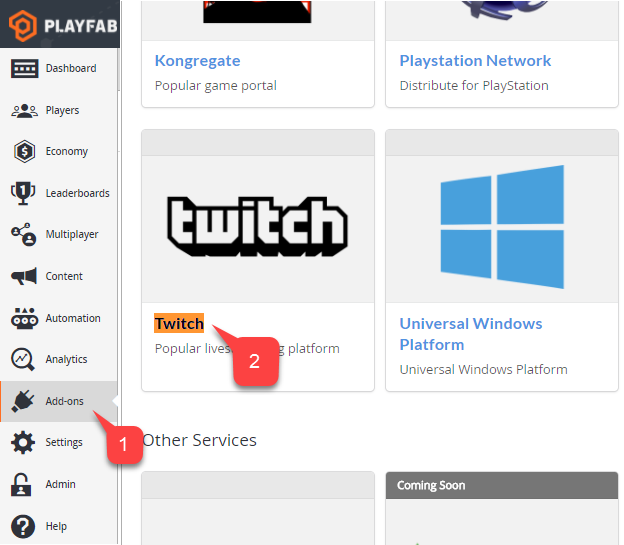This screenshot has width=624, height=545.
Task: Open the Multiplayer menu entry
Action: (72, 234)
